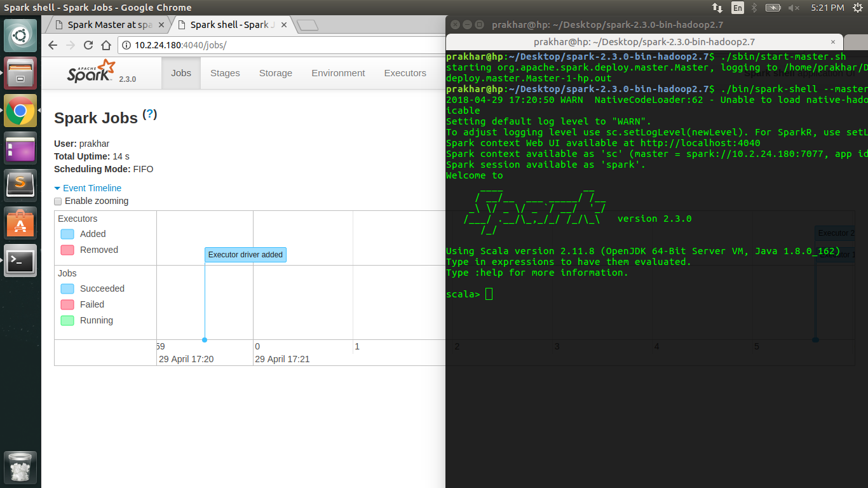Click Chrome home button
The width and height of the screenshot is (868, 488).
pos(105,45)
